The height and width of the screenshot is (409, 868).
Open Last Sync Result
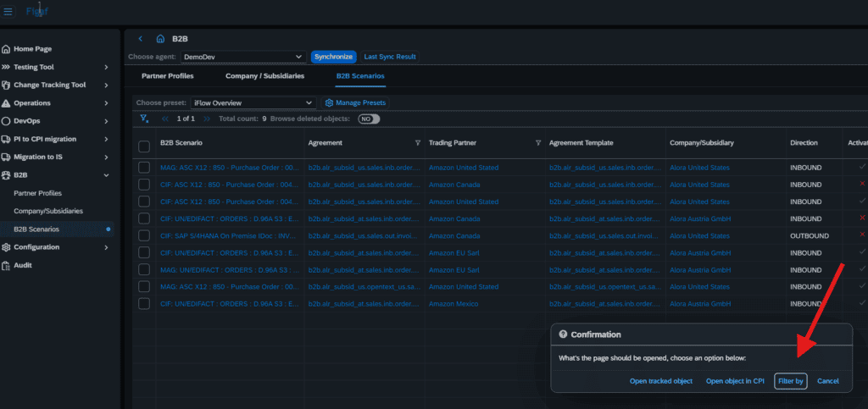click(390, 57)
